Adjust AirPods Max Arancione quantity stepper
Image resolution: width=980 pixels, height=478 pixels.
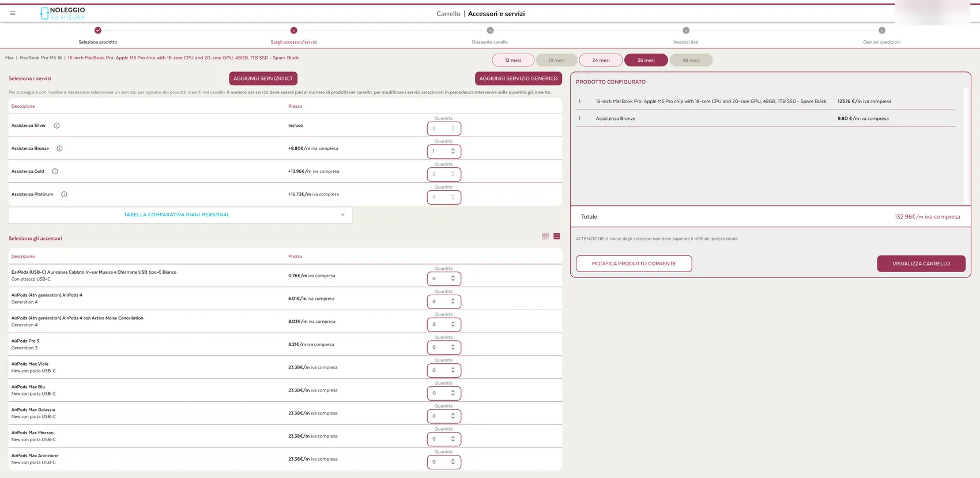click(453, 462)
